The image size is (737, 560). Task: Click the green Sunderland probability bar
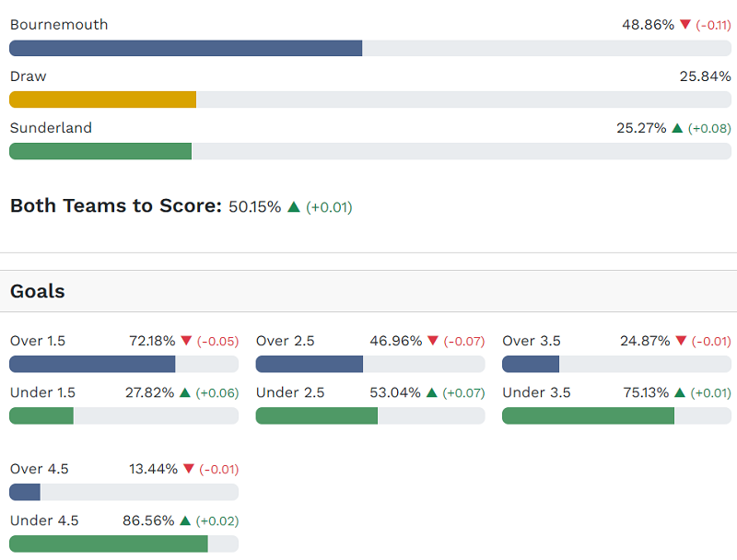pos(100,151)
